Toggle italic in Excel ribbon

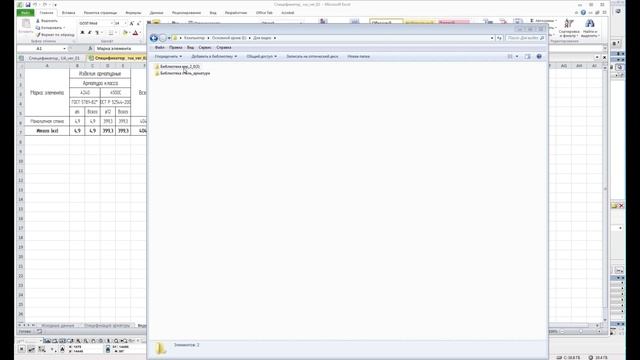pyautogui.click(x=89, y=33)
